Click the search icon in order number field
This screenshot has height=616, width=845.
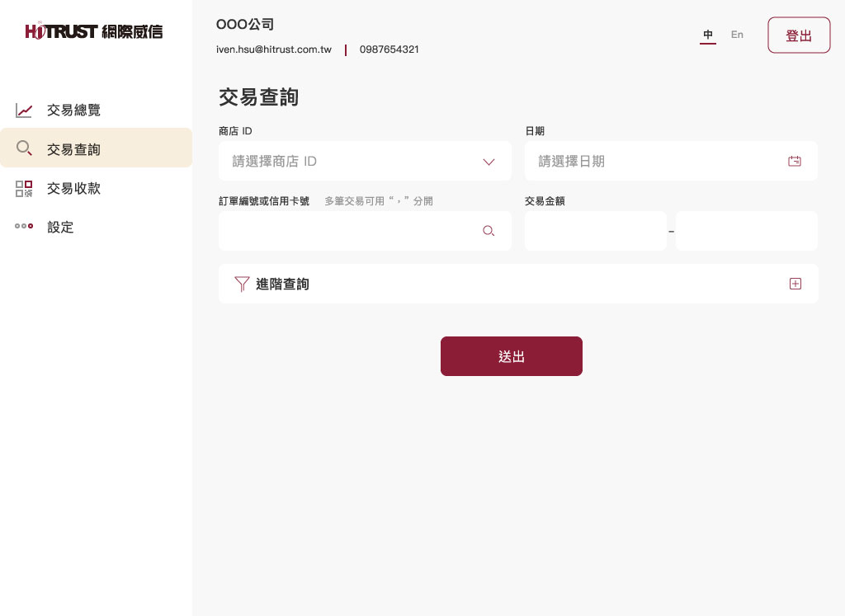[489, 231]
